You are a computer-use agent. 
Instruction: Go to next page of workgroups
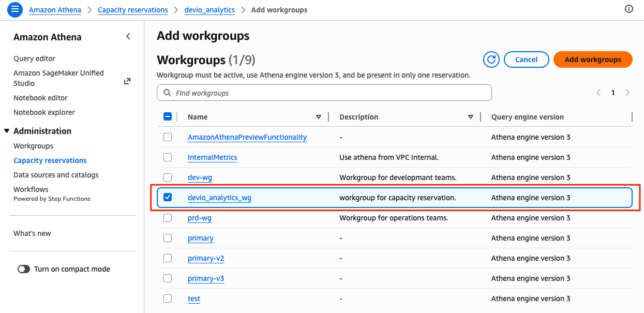[x=627, y=93]
